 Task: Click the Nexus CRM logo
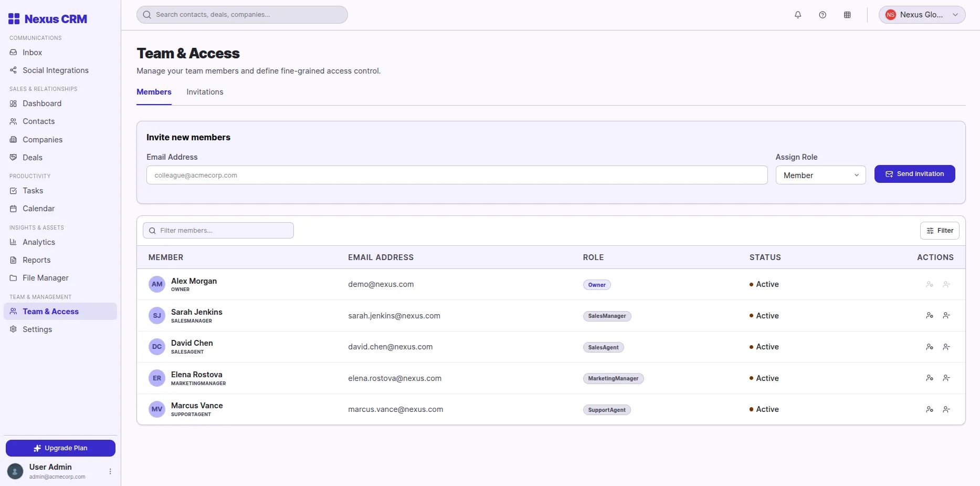point(48,19)
